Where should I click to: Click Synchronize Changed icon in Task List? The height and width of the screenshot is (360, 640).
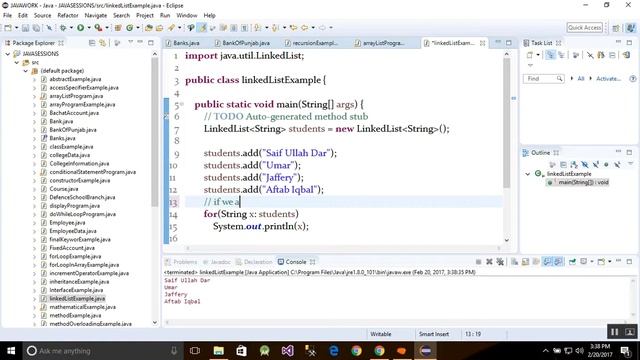click(x=627, y=55)
